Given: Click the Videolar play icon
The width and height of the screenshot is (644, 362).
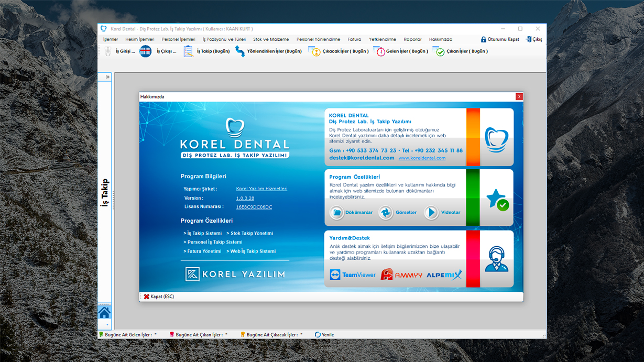Looking at the screenshot, I should 431,212.
